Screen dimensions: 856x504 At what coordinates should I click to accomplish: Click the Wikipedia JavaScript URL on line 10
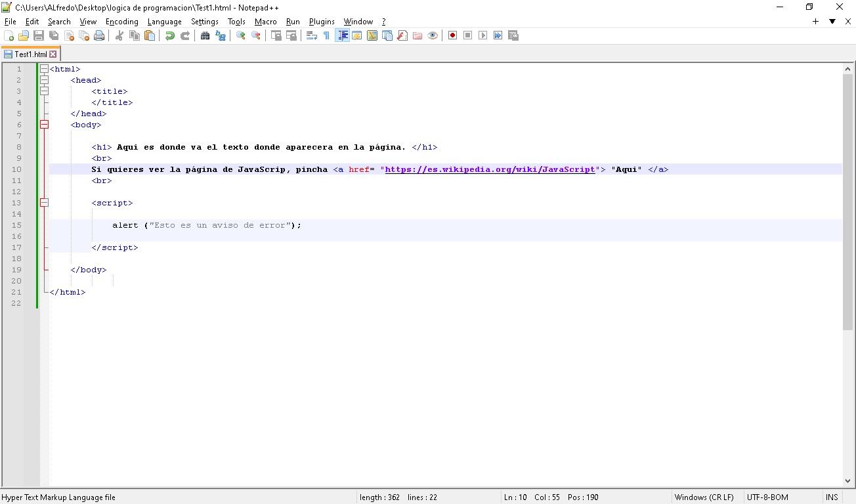[x=490, y=169]
